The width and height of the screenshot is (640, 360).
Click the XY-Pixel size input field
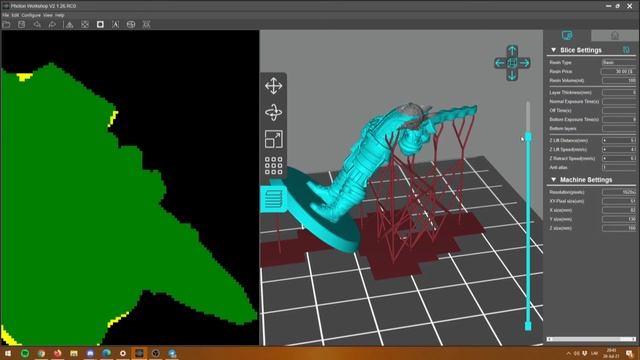click(619, 201)
